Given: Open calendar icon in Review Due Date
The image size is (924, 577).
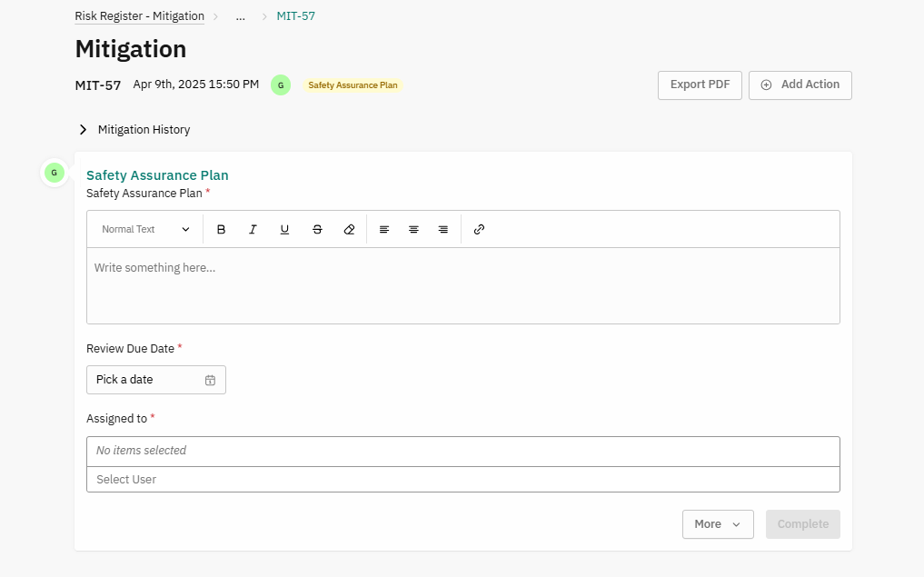Looking at the screenshot, I should click(211, 380).
